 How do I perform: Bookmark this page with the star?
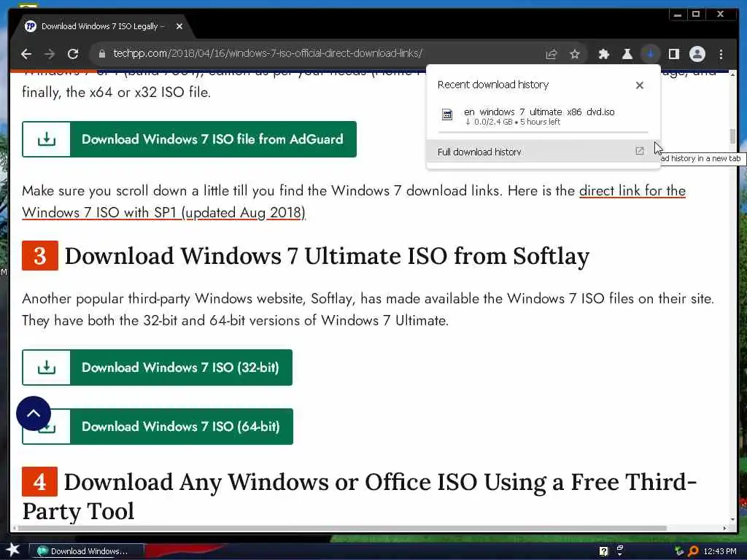tap(575, 54)
